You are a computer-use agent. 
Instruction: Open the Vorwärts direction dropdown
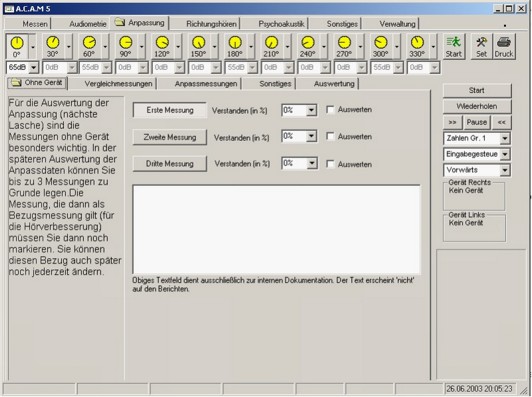pyautogui.click(x=505, y=170)
